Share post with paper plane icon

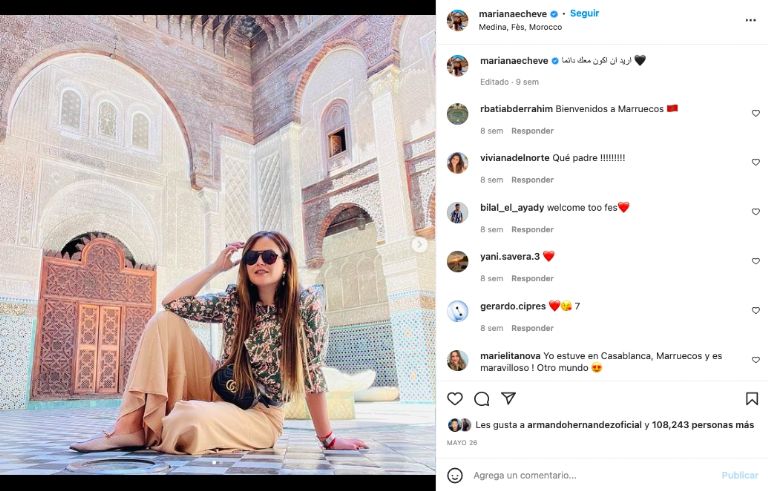point(508,399)
